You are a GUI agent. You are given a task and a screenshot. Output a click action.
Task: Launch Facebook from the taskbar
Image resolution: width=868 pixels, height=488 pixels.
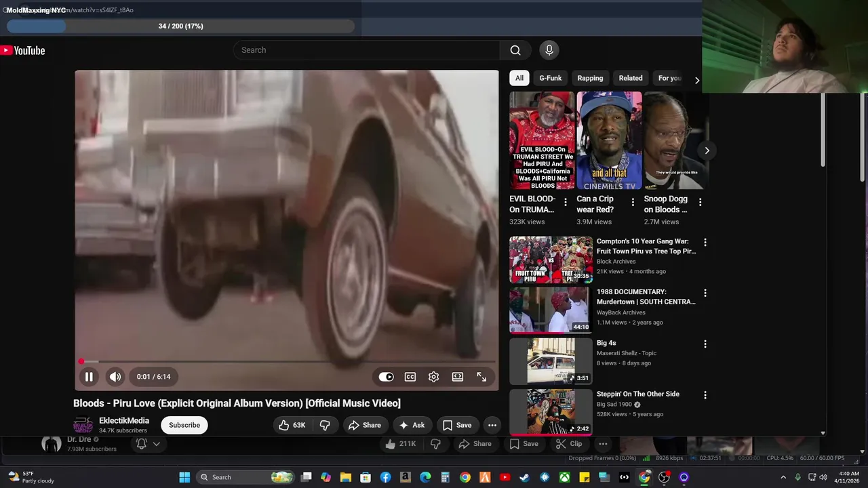tap(385, 477)
